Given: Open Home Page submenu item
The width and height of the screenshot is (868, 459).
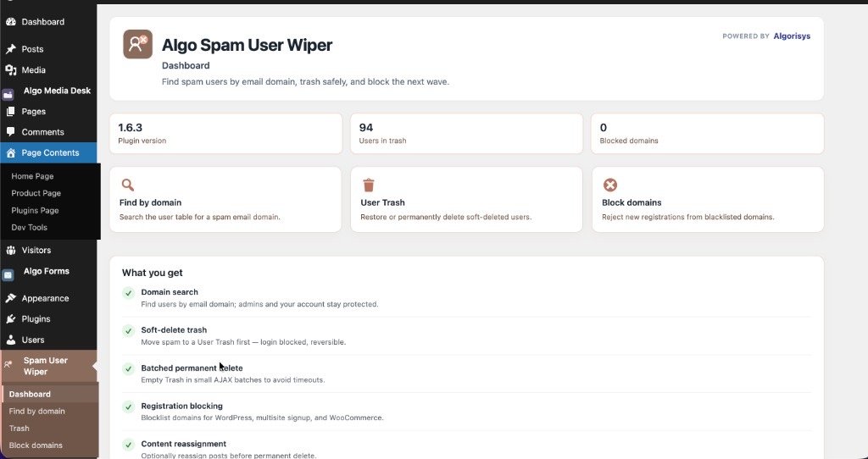Looking at the screenshot, I should tap(33, 176).
